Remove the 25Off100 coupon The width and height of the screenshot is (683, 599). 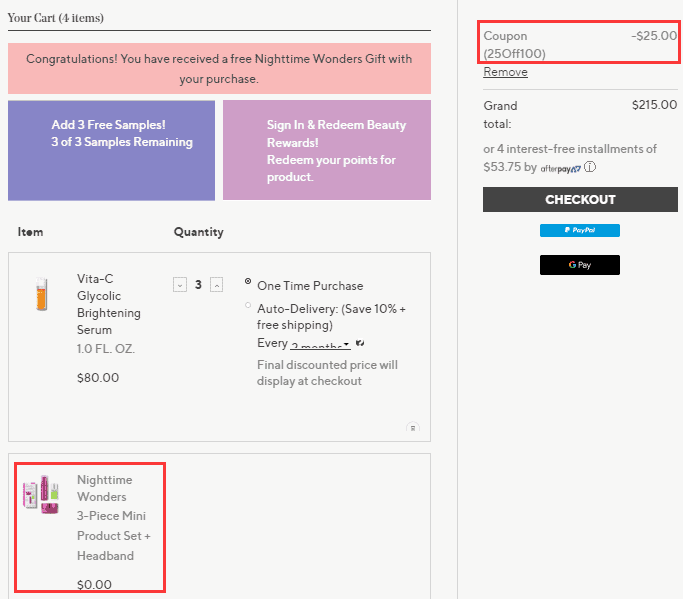(505, 72)
